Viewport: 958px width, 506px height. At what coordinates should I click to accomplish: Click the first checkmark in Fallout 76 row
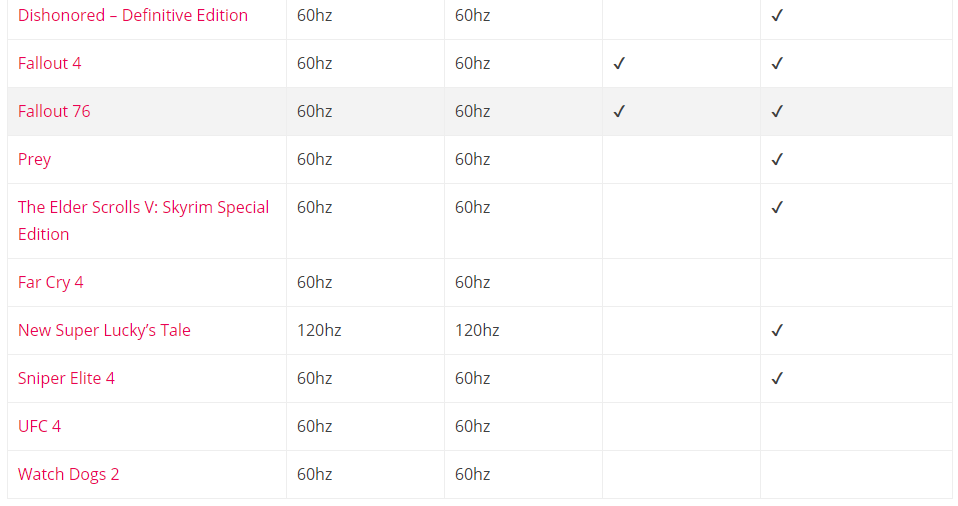coord(619,111)
